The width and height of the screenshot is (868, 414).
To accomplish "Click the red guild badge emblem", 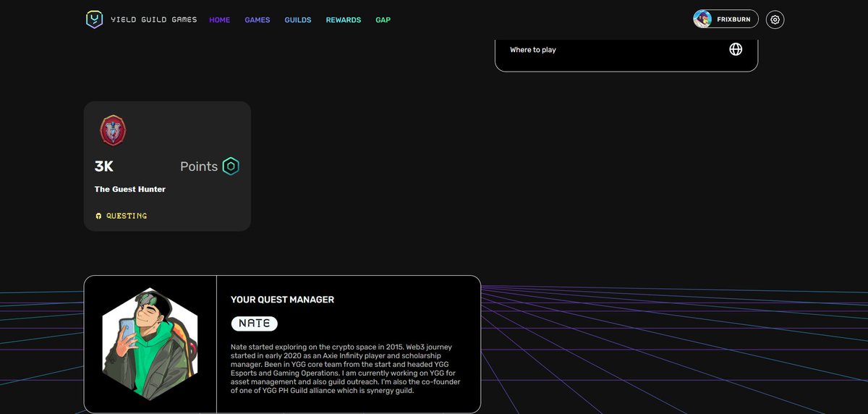I will point(113,130).
